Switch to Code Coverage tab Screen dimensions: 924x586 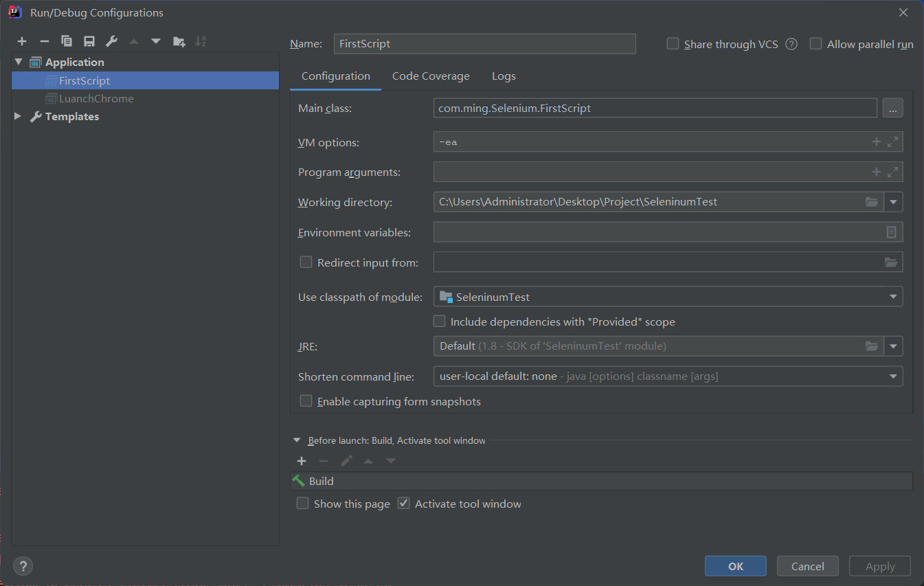click(x=431, y=76)
